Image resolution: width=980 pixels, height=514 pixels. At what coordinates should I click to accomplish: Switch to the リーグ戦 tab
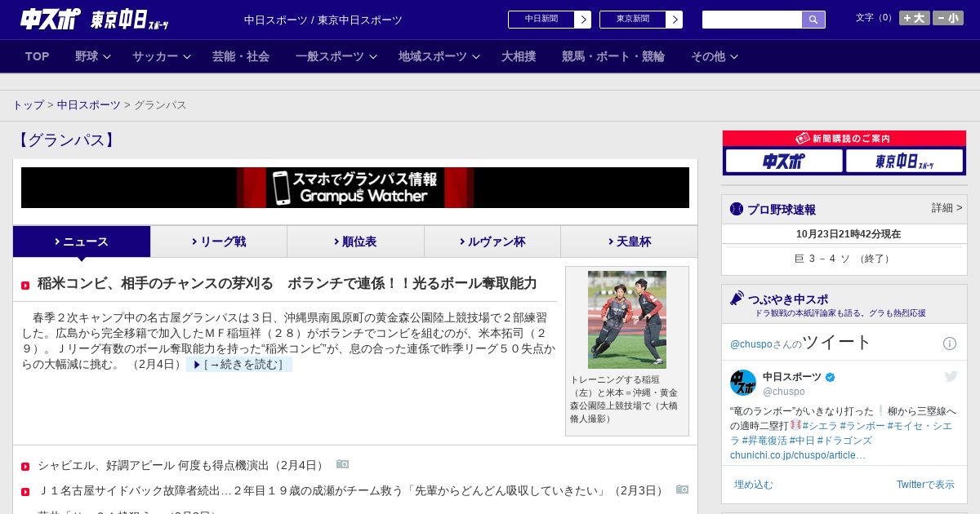219,241
